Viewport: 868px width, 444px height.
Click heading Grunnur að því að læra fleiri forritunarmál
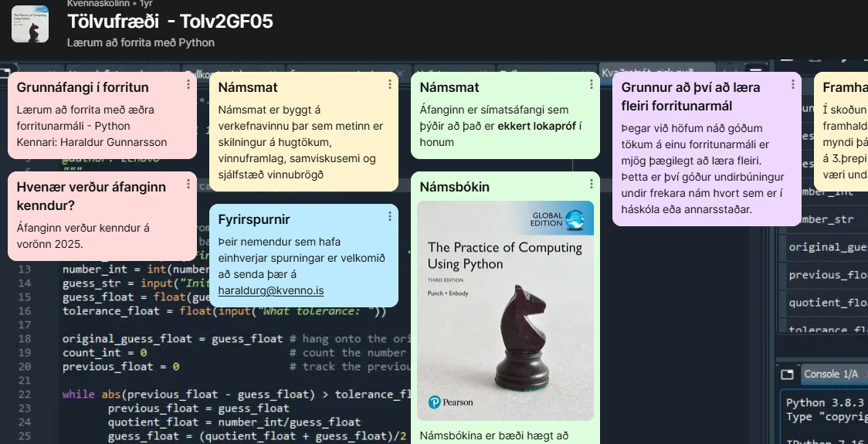point(691,97)
